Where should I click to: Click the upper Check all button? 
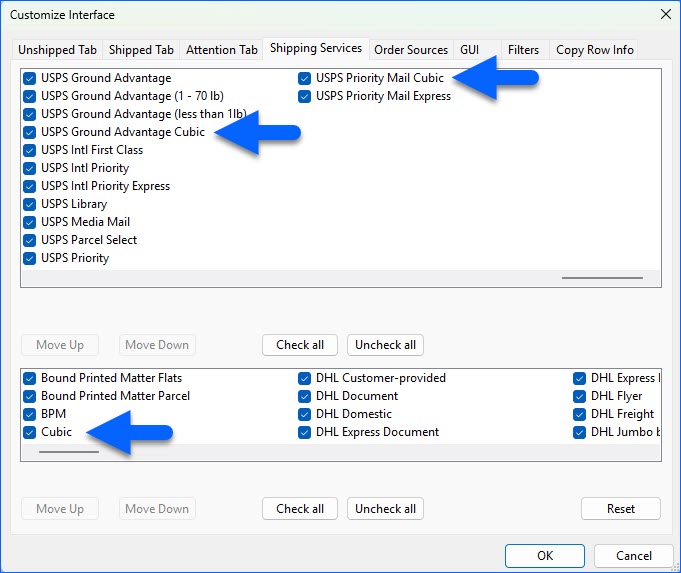pyautogui.click(x=300, y=345)
